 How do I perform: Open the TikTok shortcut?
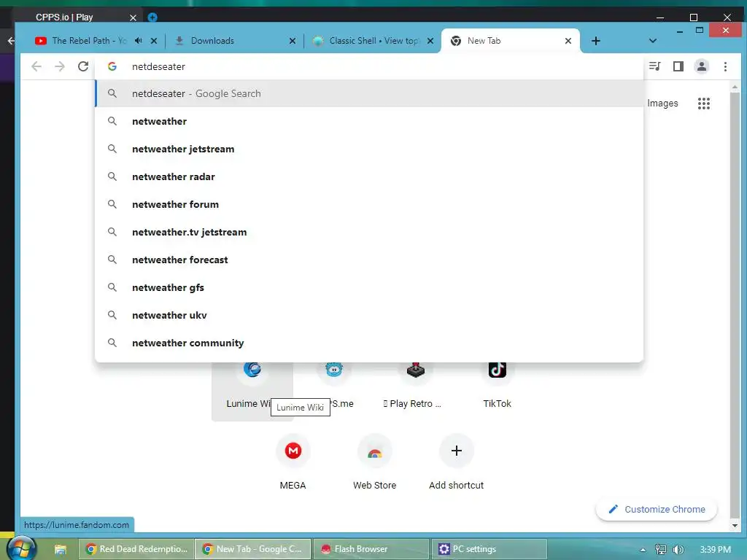[x=497, y=386]
